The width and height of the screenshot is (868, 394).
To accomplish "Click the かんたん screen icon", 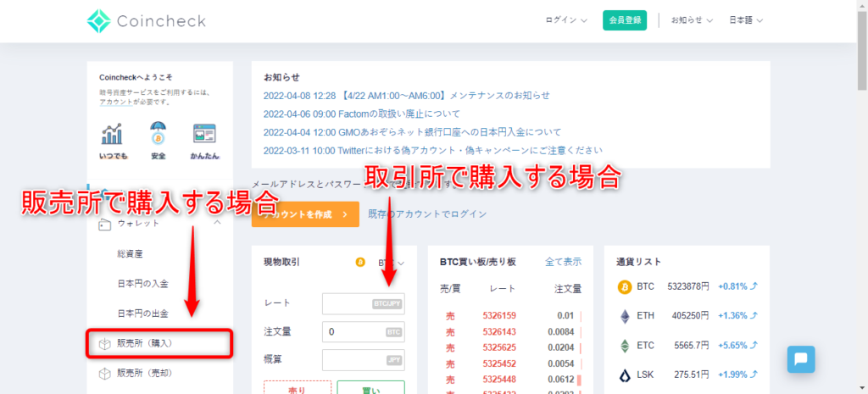I will 204,134.
